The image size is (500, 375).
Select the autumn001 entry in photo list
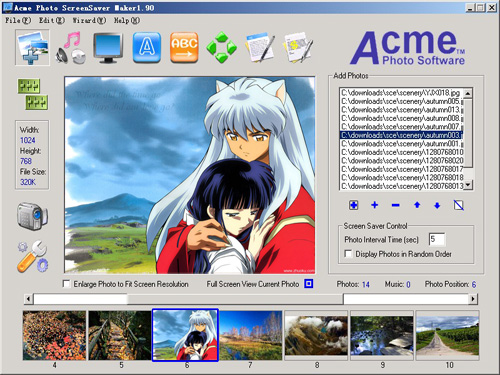pos(402,144)
